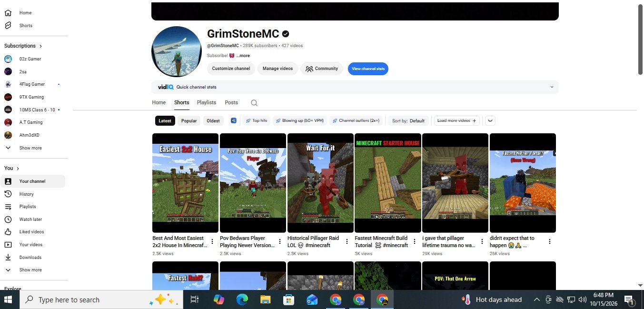Open options for Fastest Minecraft Build Tutorial short
The height and width of the screenshot is (309, 644).
tap(415, 241)
